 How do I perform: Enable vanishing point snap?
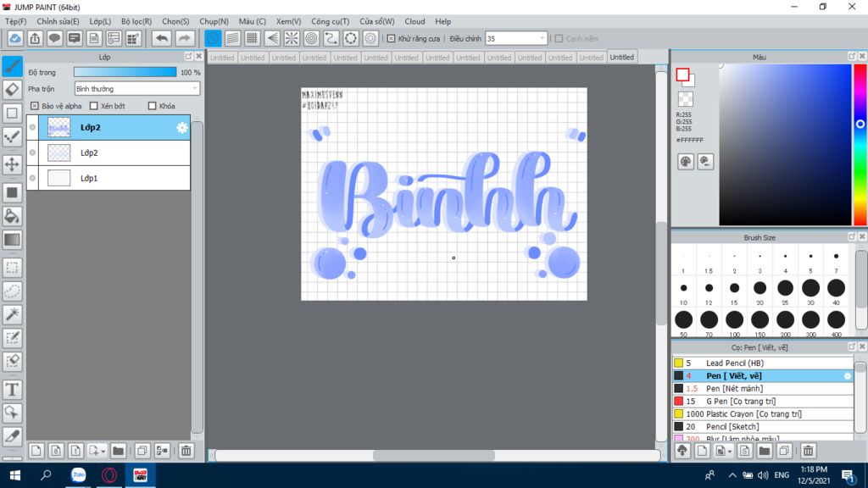coord(272,38)
